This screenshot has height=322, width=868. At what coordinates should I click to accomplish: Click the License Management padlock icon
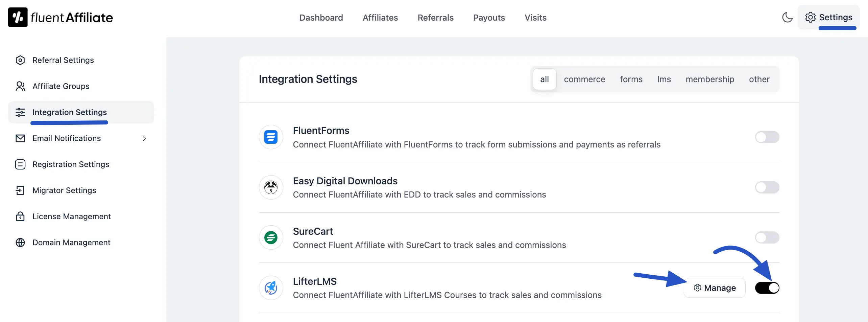(x=20, y=216)
